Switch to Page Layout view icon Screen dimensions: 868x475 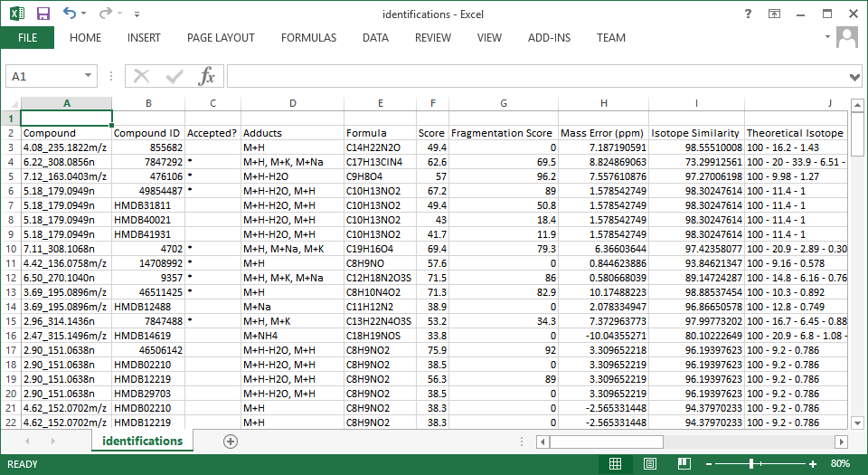[650, 463]
